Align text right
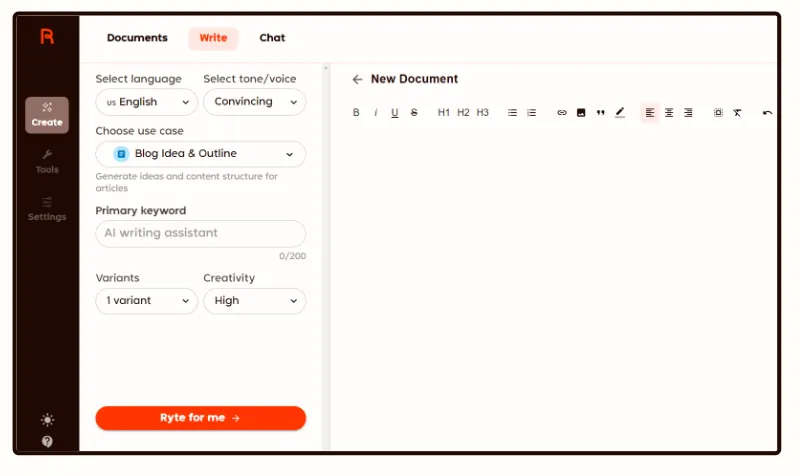The width and height of the screenshot is (800, 476). [688, 113]
